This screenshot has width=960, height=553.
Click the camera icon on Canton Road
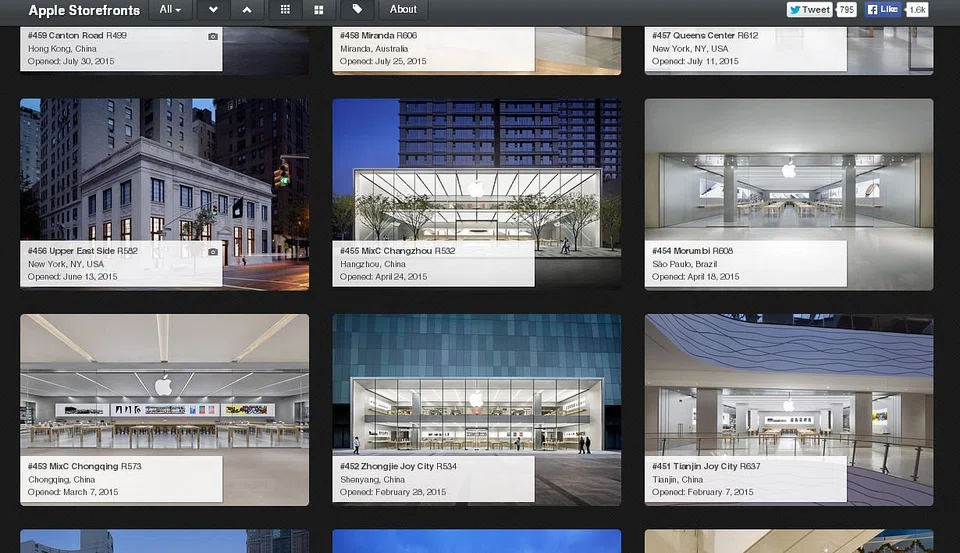click(x=212, y=36)
